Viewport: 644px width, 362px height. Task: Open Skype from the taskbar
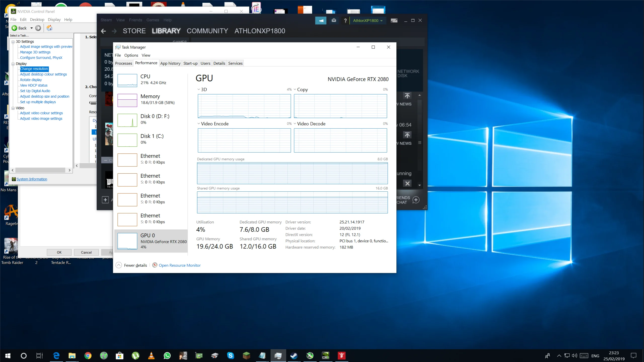[x=231, y=355]
